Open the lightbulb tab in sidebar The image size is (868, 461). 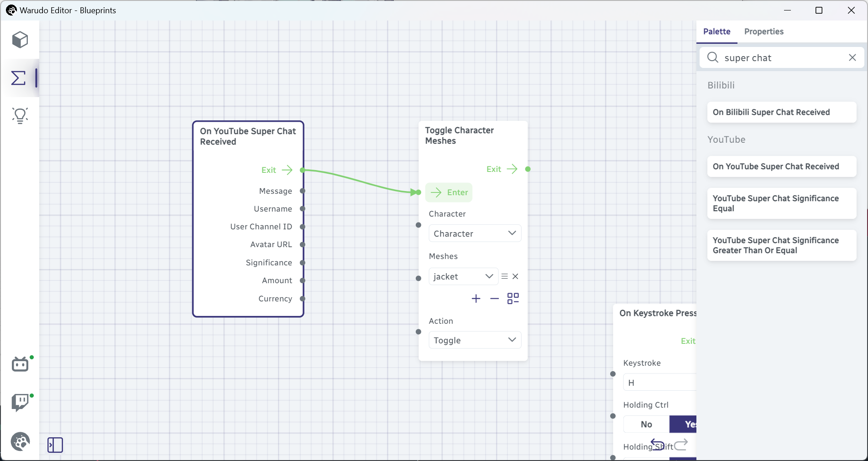[x=20, y=116]
